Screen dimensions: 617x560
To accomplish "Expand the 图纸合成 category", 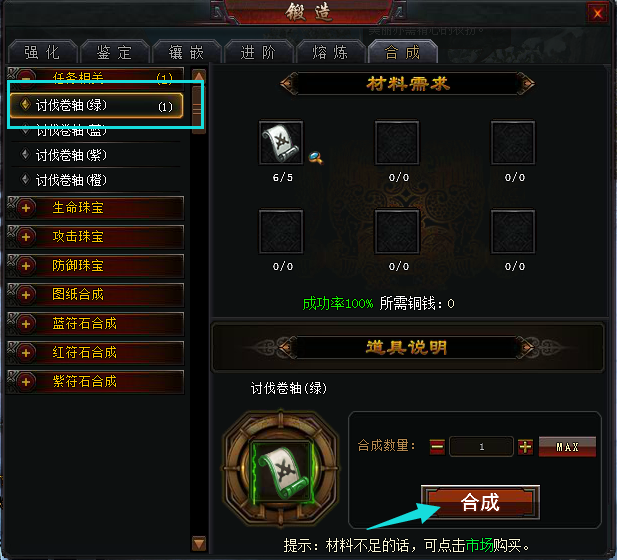I will click(x=26, y=294).
